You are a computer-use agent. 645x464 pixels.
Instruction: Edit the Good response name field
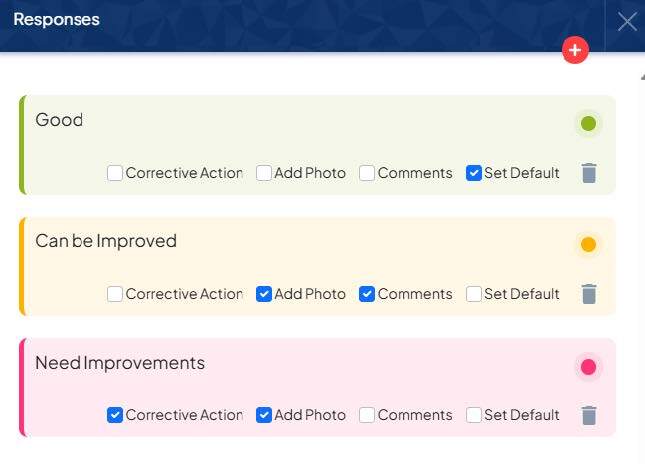coord(200,121)
